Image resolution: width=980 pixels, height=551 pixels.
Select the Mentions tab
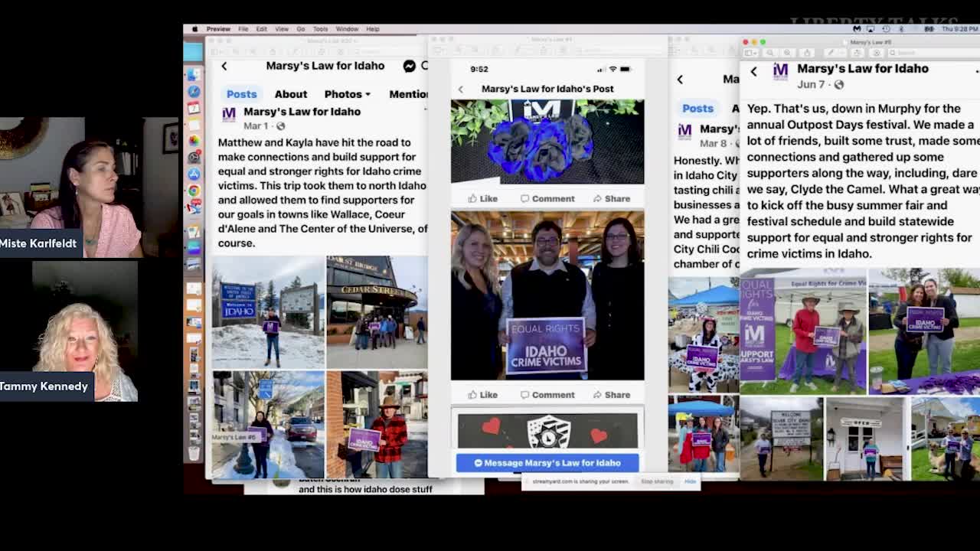[408, 94]
